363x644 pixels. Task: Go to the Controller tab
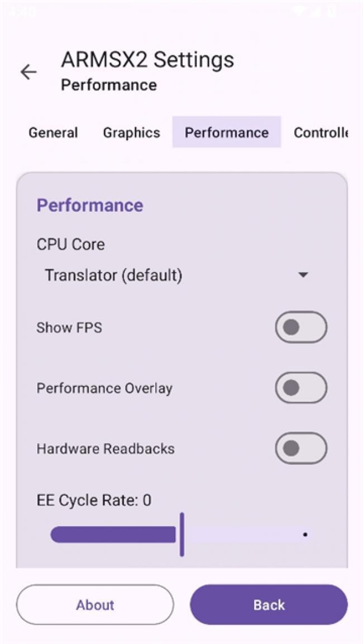tap(321, 132)
